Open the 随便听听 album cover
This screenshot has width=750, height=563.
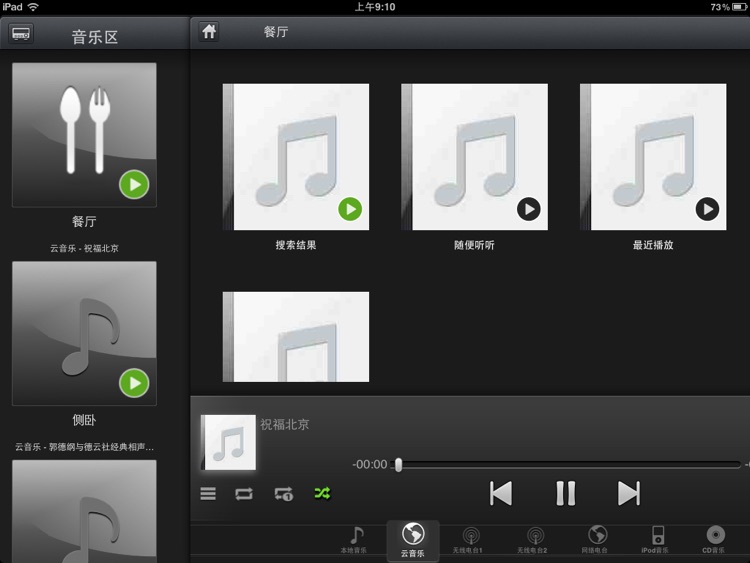click(x=474, y=157)
